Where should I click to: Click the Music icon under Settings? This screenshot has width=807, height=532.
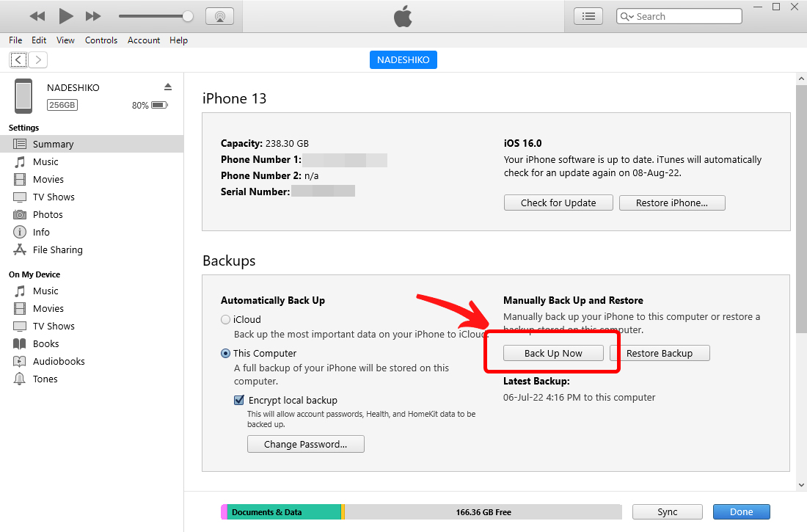pyautogui.click(x=20, y=161)
